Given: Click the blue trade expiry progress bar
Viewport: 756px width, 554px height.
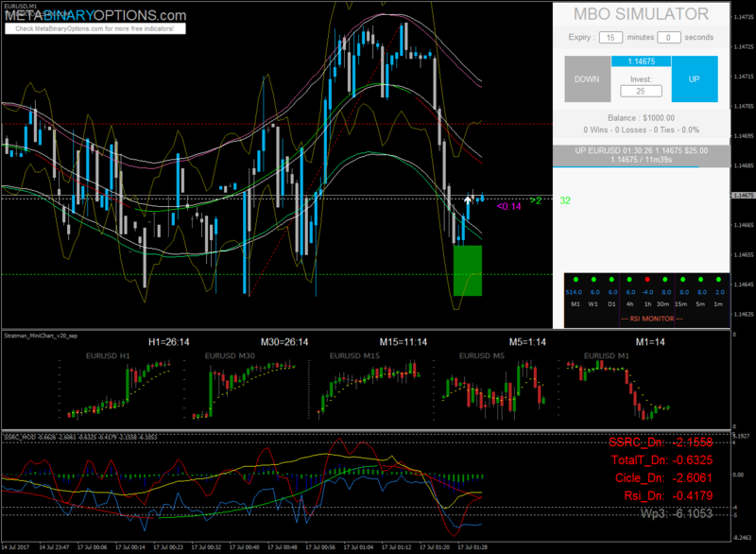Looking at the screenshot, I should [x=626, y=166].
